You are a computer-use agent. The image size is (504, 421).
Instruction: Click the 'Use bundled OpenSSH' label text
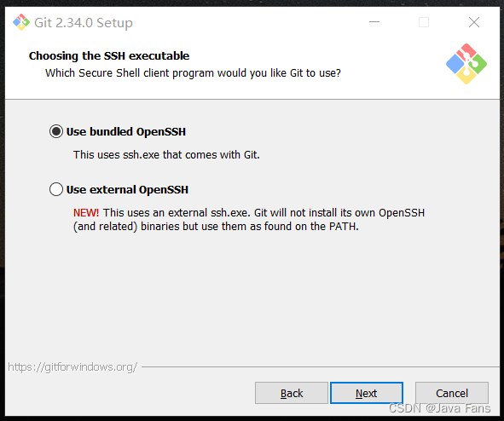point(126,131)
